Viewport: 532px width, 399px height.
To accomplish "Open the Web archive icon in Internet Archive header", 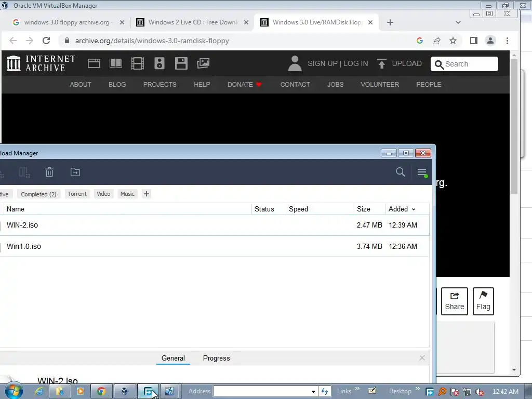I will pos(94,63).
